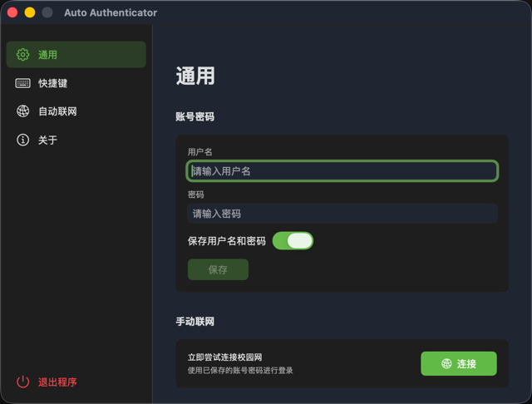Click the Auto Authenticator window title

point(111,12)
